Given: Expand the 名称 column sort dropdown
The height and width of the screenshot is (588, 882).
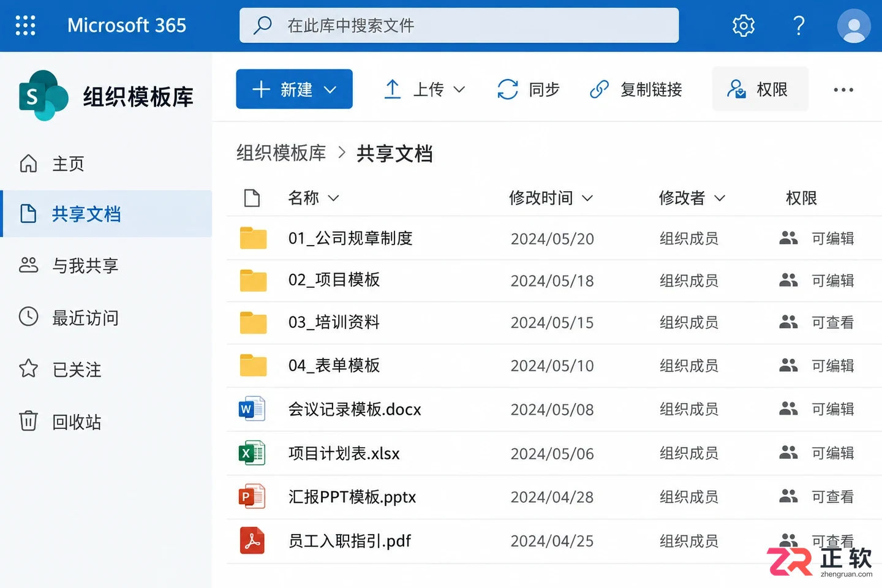Looking at the screenshot, I should pos(333,198).
